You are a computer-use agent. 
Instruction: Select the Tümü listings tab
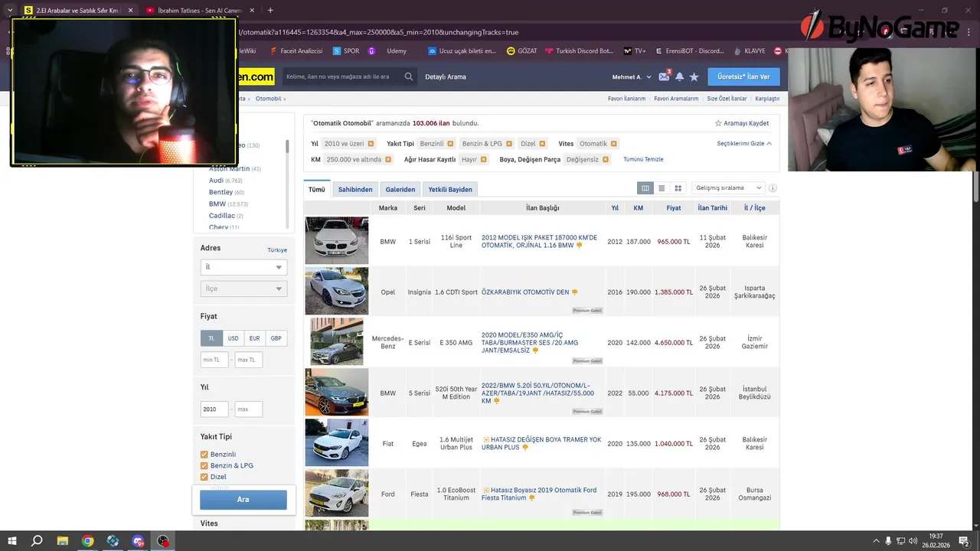point(317,189)
